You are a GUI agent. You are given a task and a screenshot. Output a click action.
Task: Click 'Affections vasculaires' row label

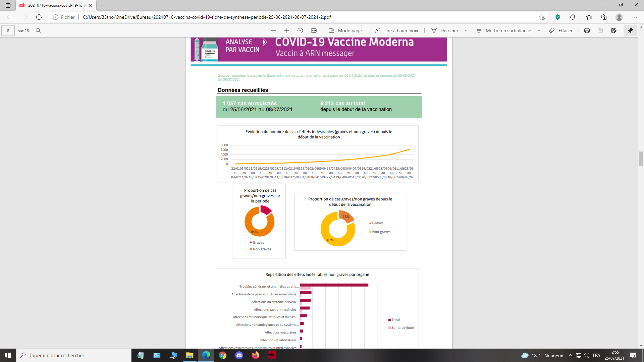(280, 333)
